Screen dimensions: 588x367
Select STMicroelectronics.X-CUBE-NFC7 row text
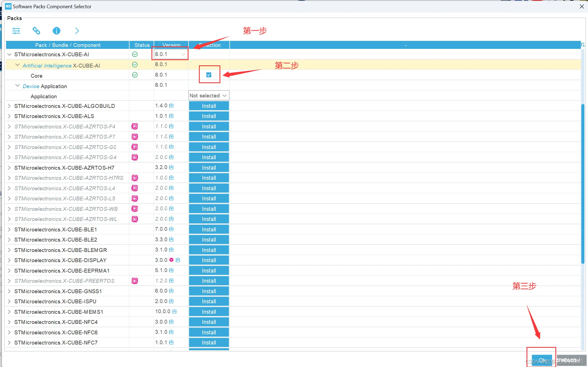point(56,343)
